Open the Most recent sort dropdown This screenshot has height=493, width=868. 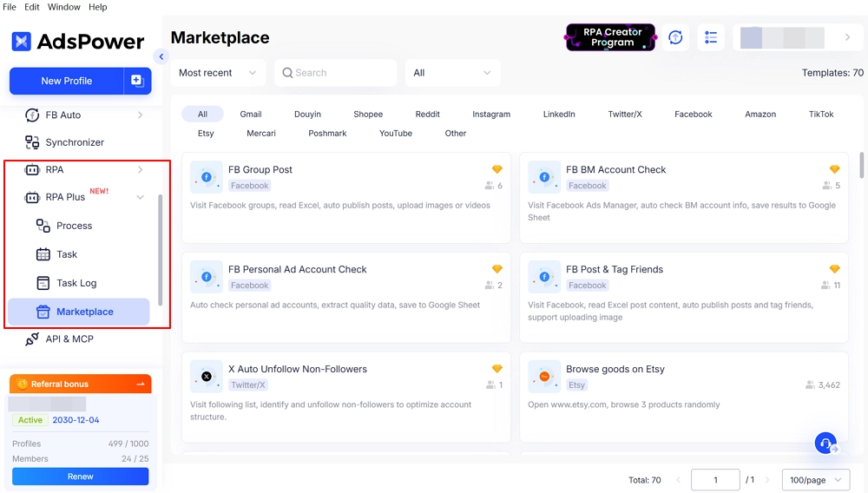218,73
